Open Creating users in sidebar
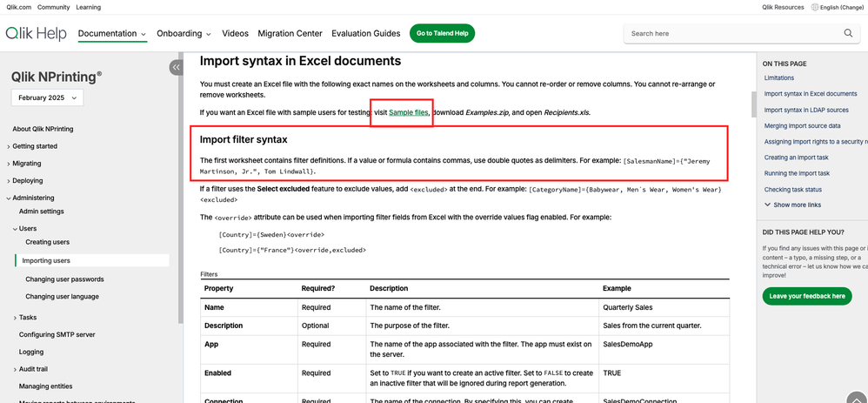Image resolution: width=868 pixels, height=403 pixels. click(x=48, y=242)
